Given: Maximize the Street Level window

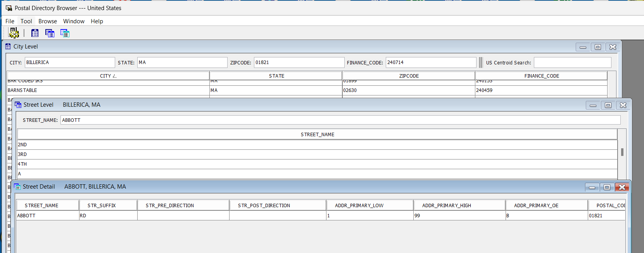Looking at the screenshot, I should pyautogui.click(x=608, y=105).
